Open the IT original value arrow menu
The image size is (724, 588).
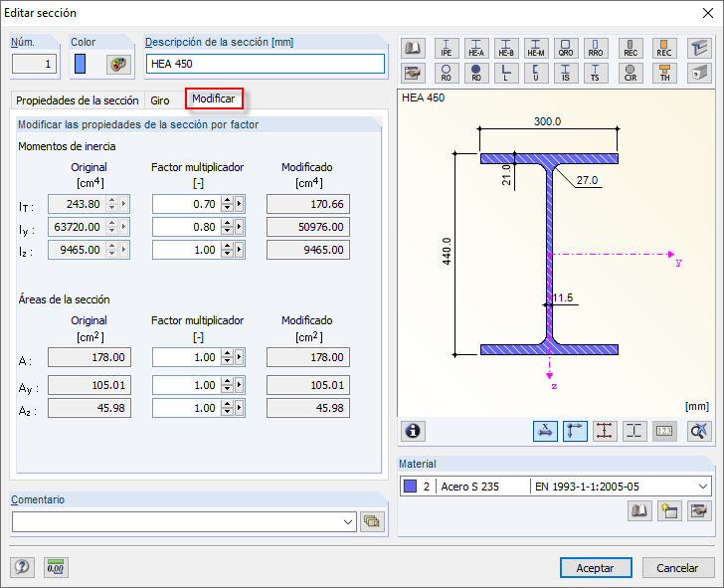123,204
